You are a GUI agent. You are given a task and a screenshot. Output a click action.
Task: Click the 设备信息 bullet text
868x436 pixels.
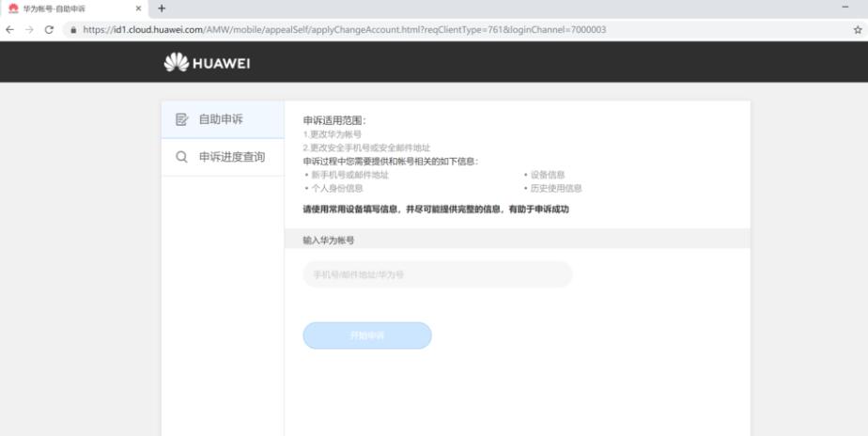tap(548, 175)
